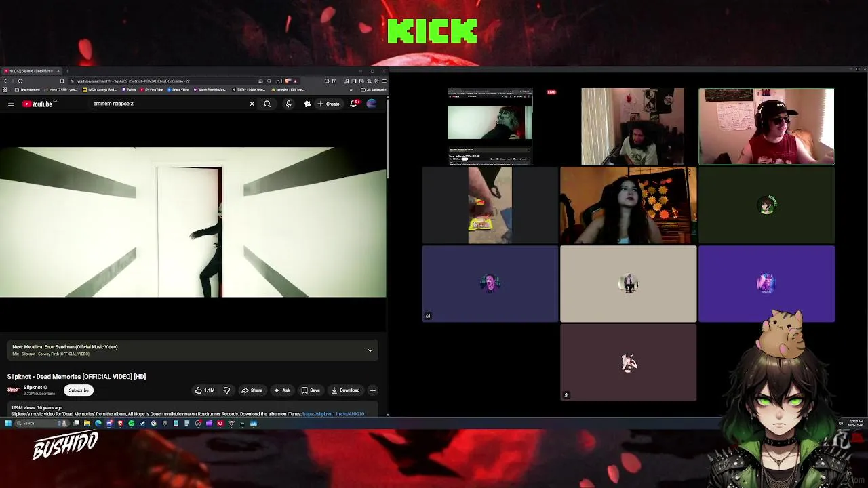868x488 pixels.
Task: Click the Subscribe button
Action: tap(79, 390)
